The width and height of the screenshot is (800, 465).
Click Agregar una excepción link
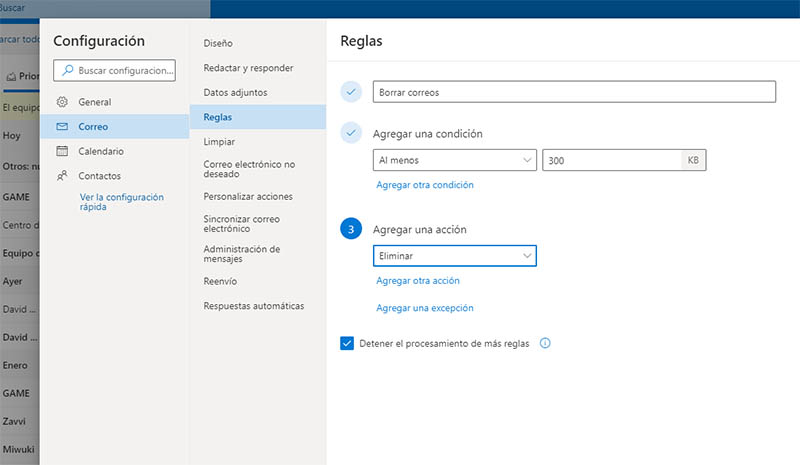424,308
